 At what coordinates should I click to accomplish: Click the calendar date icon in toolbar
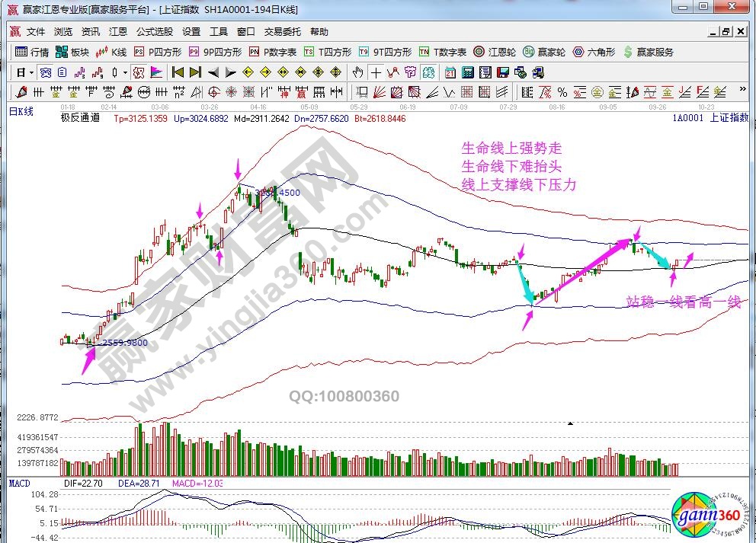click(450, 72)
